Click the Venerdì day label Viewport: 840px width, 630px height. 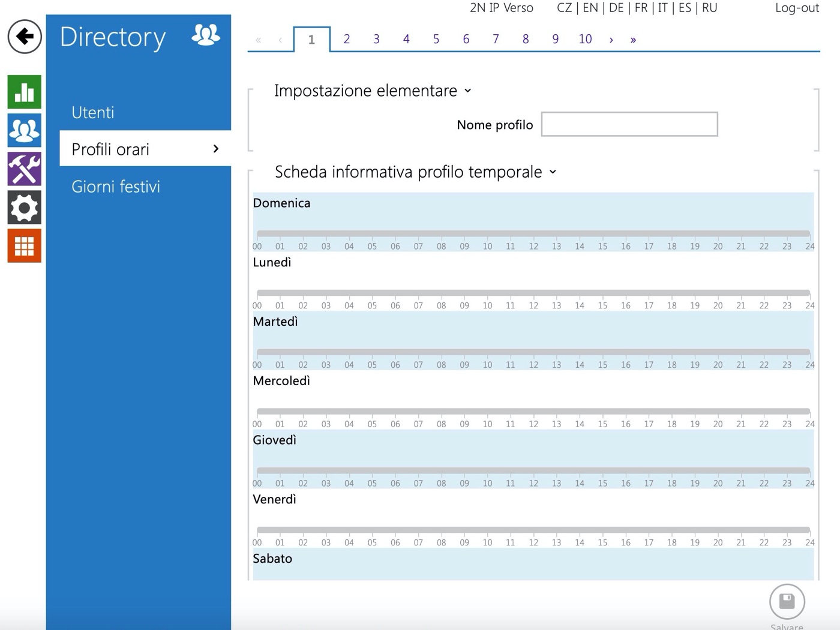pos(275,499)
